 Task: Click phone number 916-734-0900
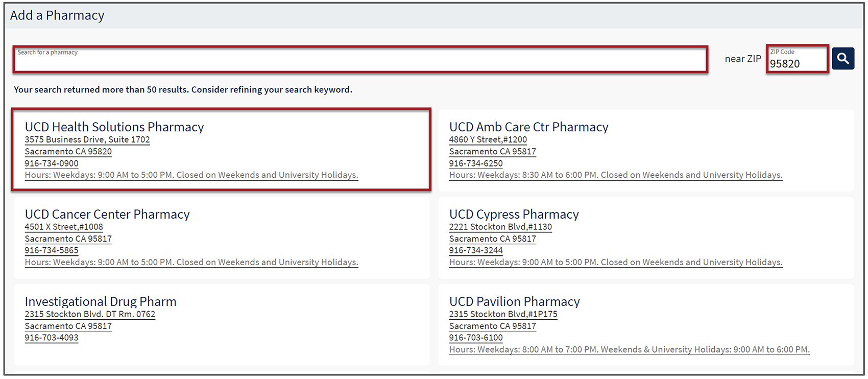tap(52, 163)
